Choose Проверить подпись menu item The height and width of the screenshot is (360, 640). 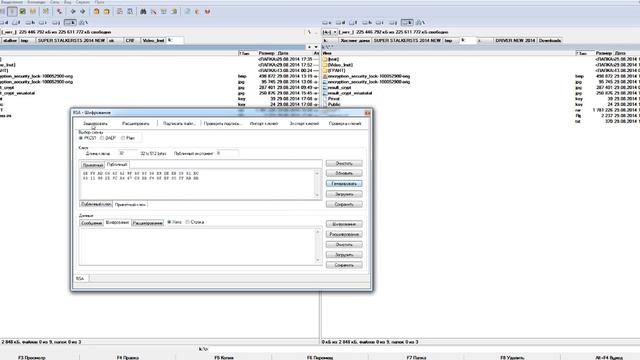[x=222, y=123]
